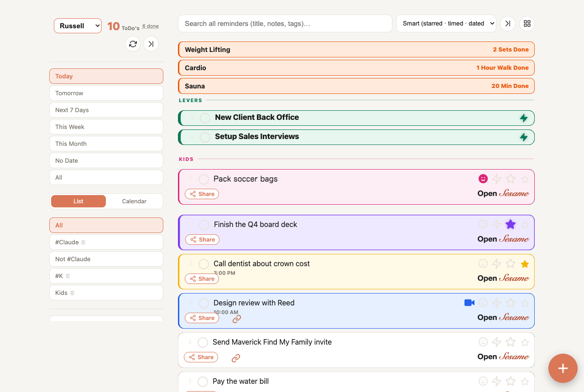Delete the #K tag with its trash icon
This screenshot has width=584, height=392.
click(68, 276)
